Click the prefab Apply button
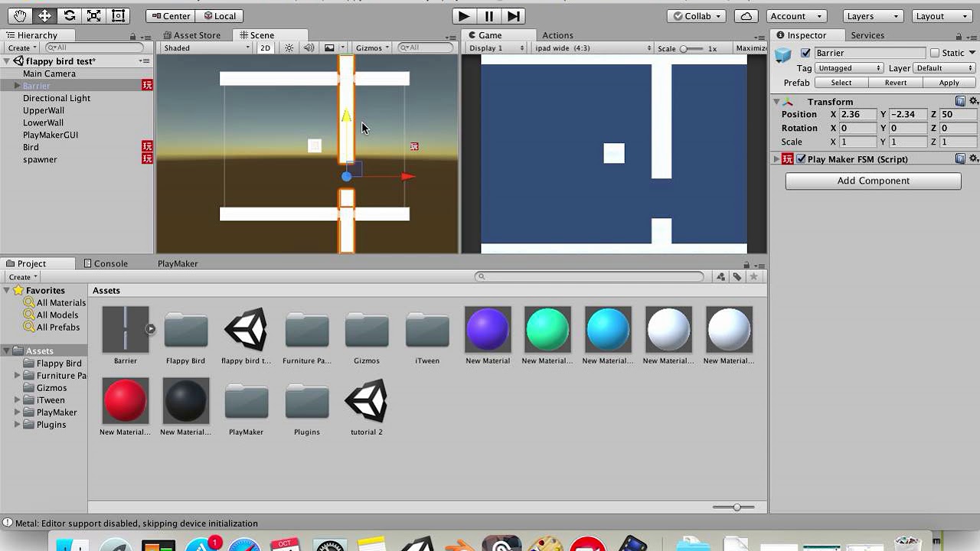 (949, 83)
